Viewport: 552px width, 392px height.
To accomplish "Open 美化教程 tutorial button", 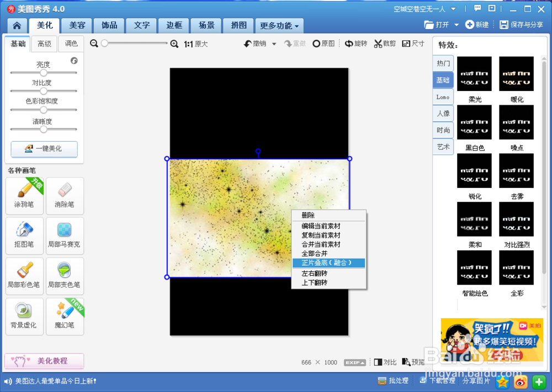I will tap(44, 361).
